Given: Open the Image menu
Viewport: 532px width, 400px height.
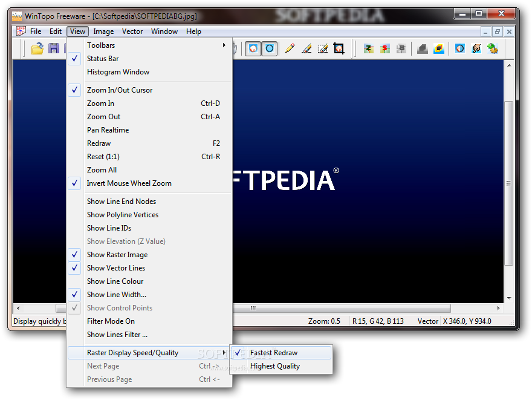Looking at the screenshot, I should tap(103, 31).
